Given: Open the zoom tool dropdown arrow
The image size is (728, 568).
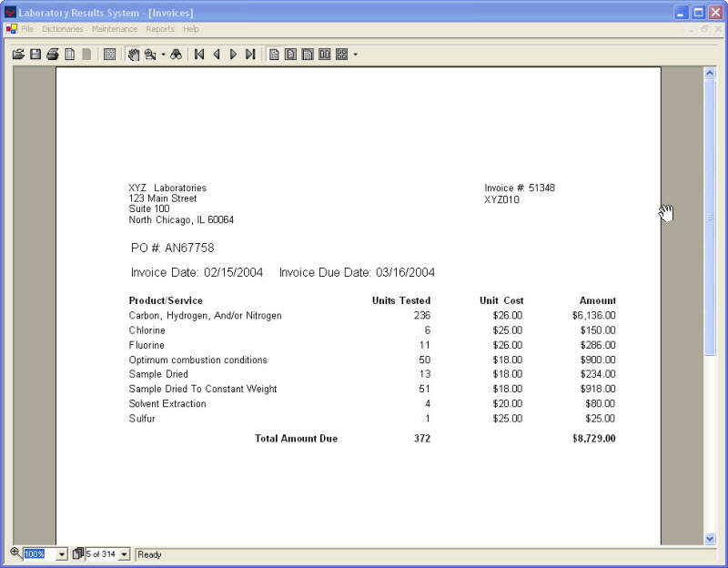Looking at the screenshot, I should (x=164, y=55).
